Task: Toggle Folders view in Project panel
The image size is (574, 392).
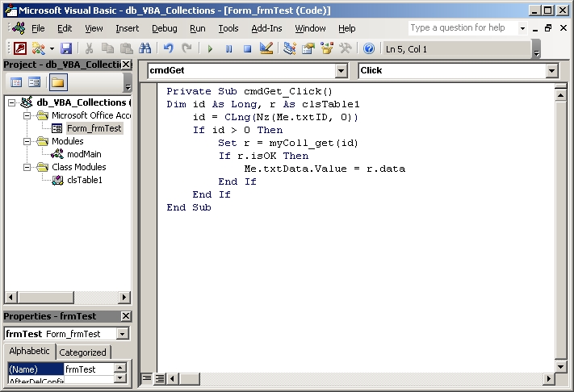Action: coord(58,82)
